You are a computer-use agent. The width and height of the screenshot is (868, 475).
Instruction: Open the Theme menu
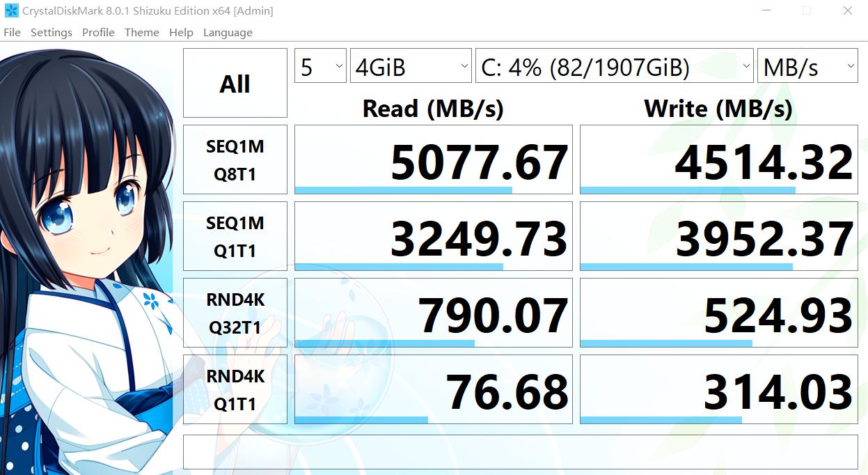point(141,32)
